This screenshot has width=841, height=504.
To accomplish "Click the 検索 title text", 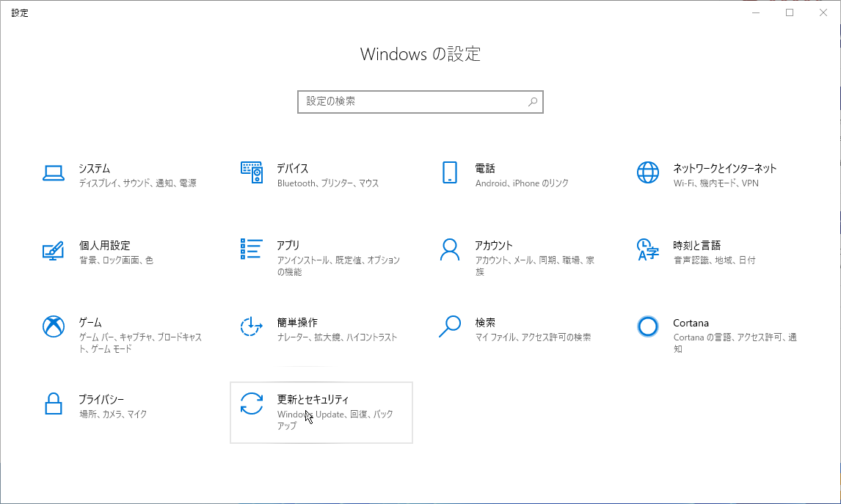I will pyautogui.click(x=485, y=323).
